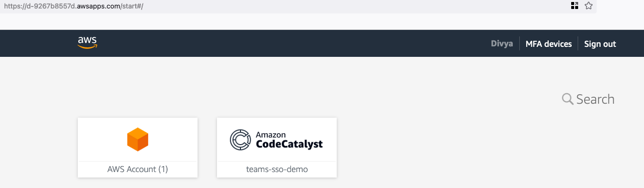This screenshot has width=644, height=188.
Task: Open the teams-sso-demo application label
Action: (x=277, y=169)
